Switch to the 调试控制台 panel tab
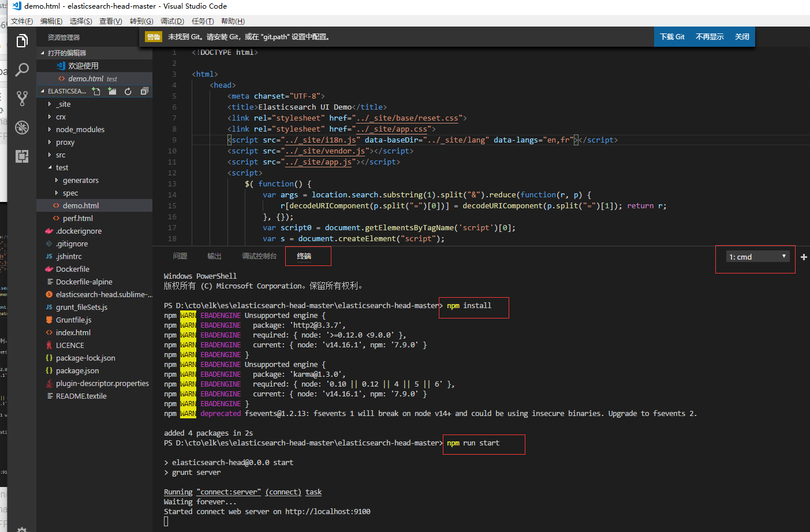Image resolution: width=810 pixels, height=532 pixels. 259,256
